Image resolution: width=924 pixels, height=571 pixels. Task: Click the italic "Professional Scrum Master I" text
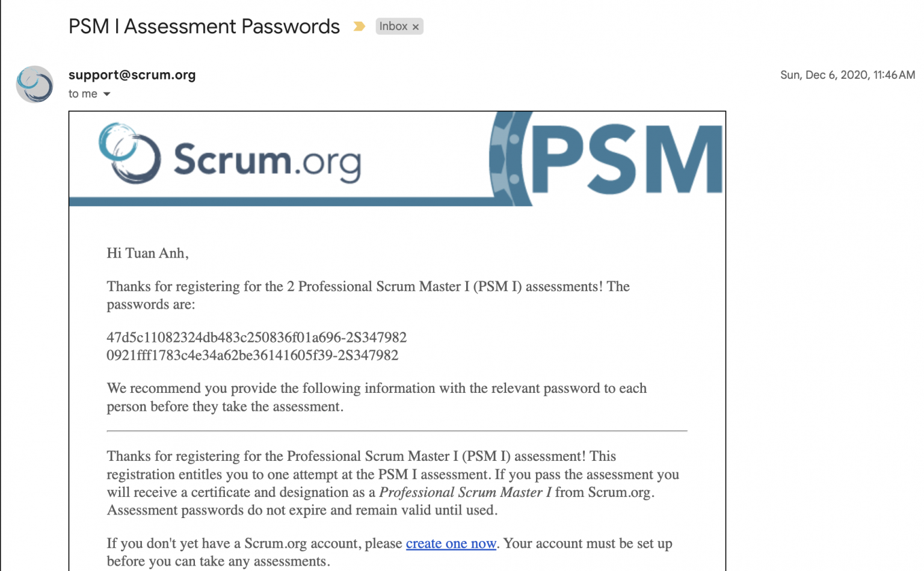coord(465,492)
